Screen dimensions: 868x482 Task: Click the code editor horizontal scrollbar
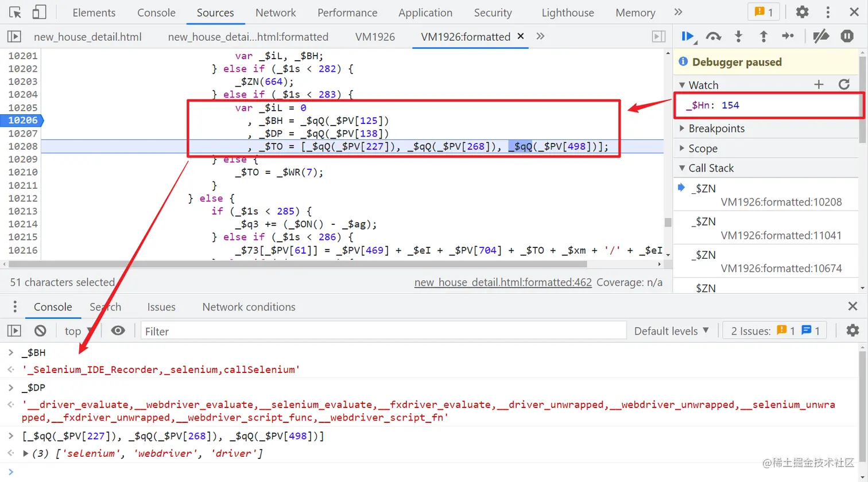297,265
